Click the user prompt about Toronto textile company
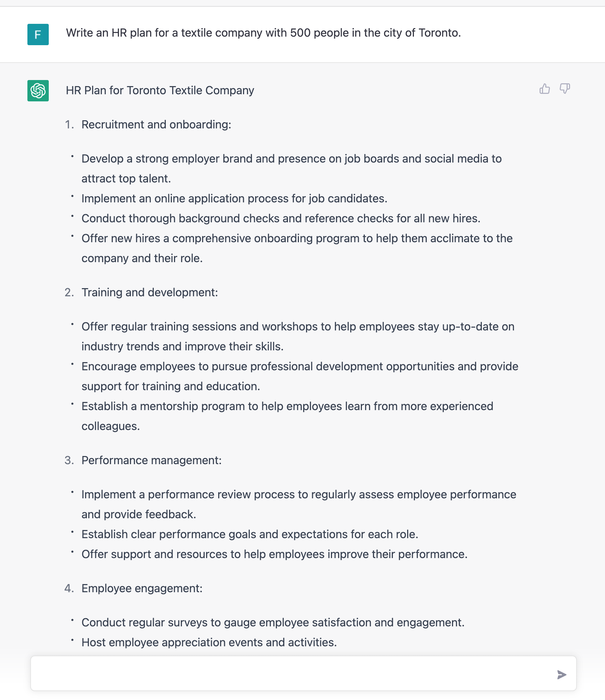The height and width of the screenshot is (700, 605). click(x=263, y=33)
